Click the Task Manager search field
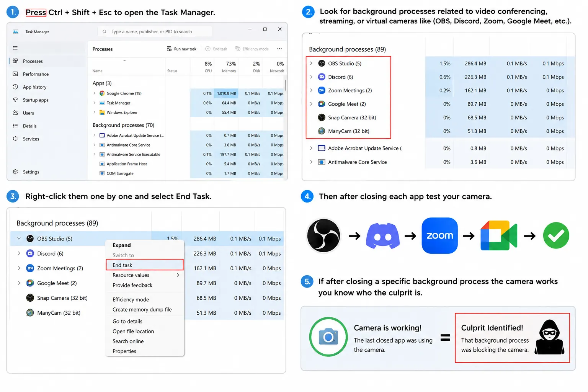The width and height of the screenshot is (588, 392). 155,32
